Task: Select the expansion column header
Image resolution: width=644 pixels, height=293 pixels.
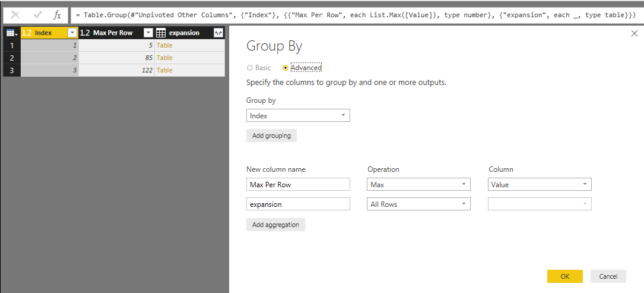Action: pyautogui.click(x=184, y=33)
